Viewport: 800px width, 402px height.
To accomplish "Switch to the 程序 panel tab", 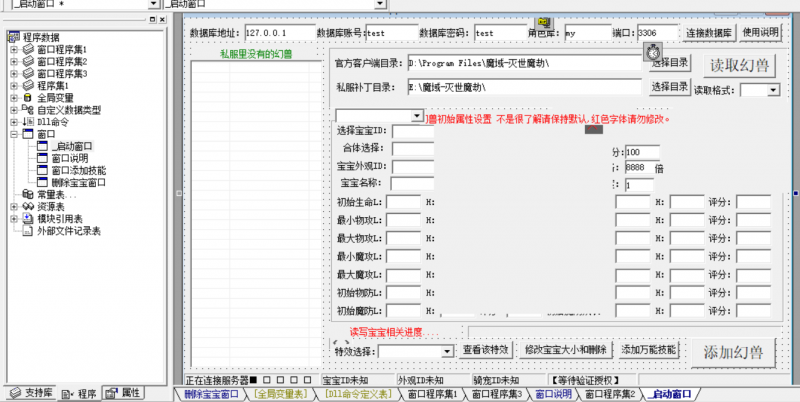I will click(x=79, y=394).
